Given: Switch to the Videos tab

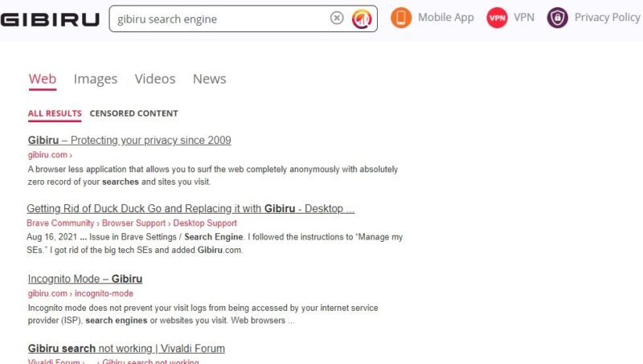Looking at the screenshot, I should pos(155,79).
